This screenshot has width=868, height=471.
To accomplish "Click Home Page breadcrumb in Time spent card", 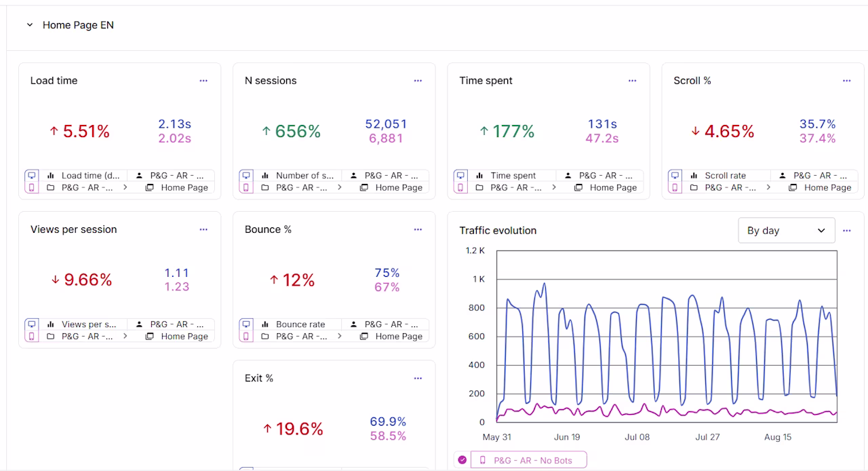I will 613,187.
